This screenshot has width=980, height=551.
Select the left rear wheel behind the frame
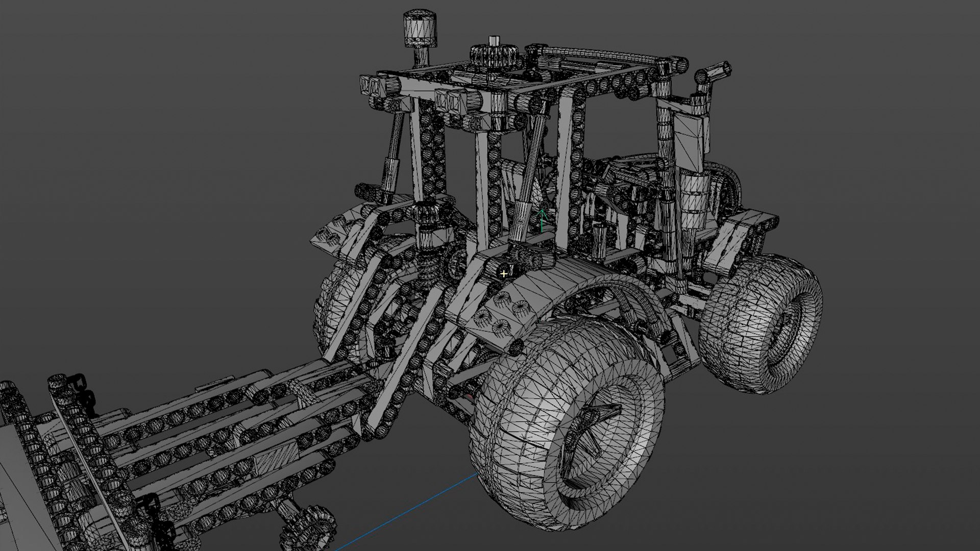click(329, 301)
